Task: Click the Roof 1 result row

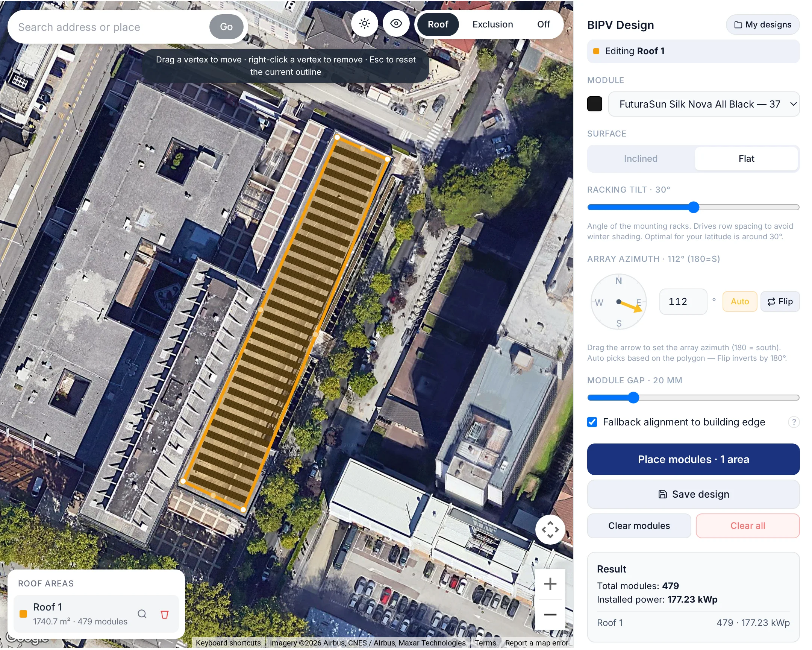Action: [693, 623]
